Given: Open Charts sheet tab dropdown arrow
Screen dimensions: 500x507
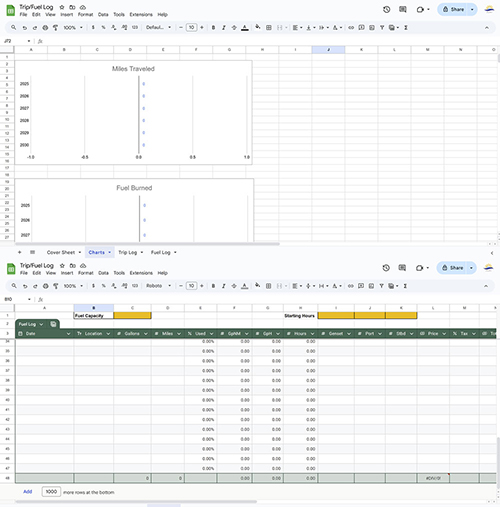Looking at the screenshot, I should click(x=109, y=252).
